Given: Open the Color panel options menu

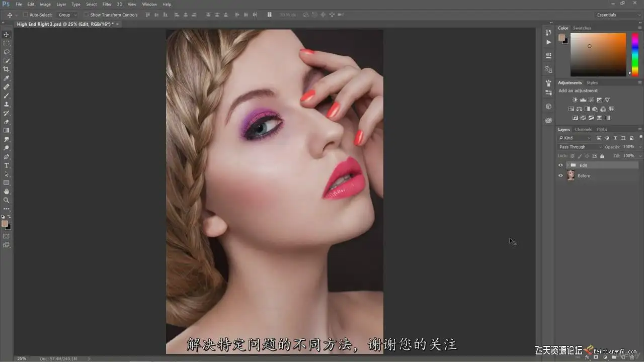Looking at the screenshot, I should (x=640, y=28).
